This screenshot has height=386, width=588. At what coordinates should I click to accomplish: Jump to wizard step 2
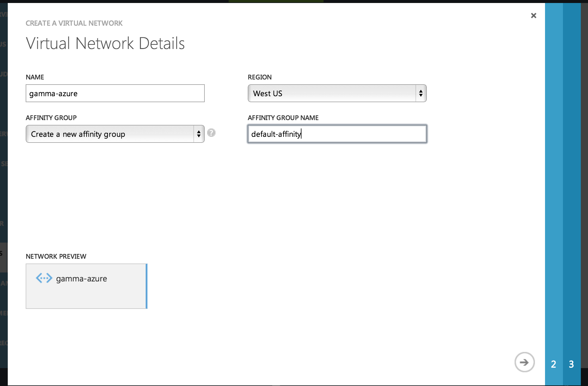(554, 364)
